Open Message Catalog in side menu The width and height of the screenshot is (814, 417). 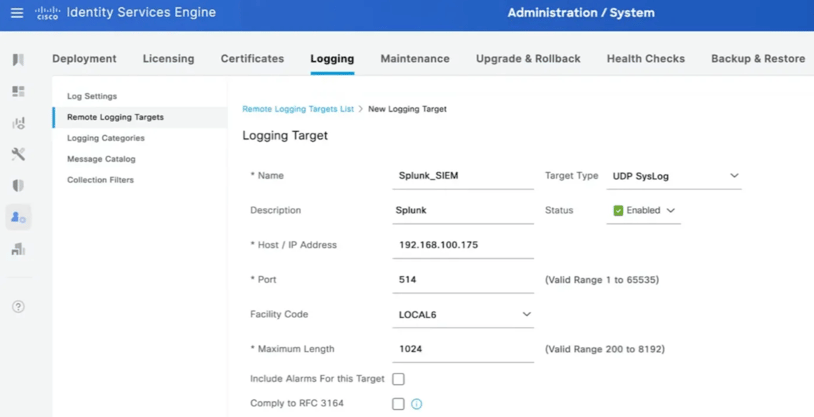coord(101,159)
